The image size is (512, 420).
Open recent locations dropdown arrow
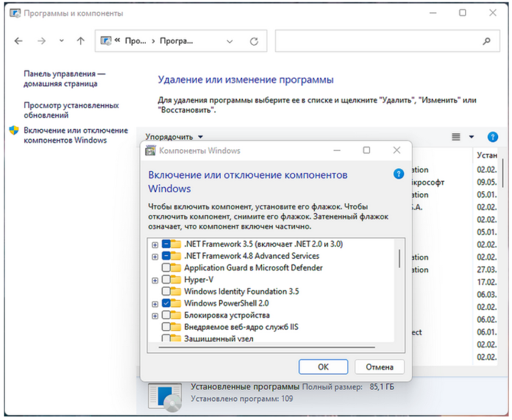(x=62, y=41)
